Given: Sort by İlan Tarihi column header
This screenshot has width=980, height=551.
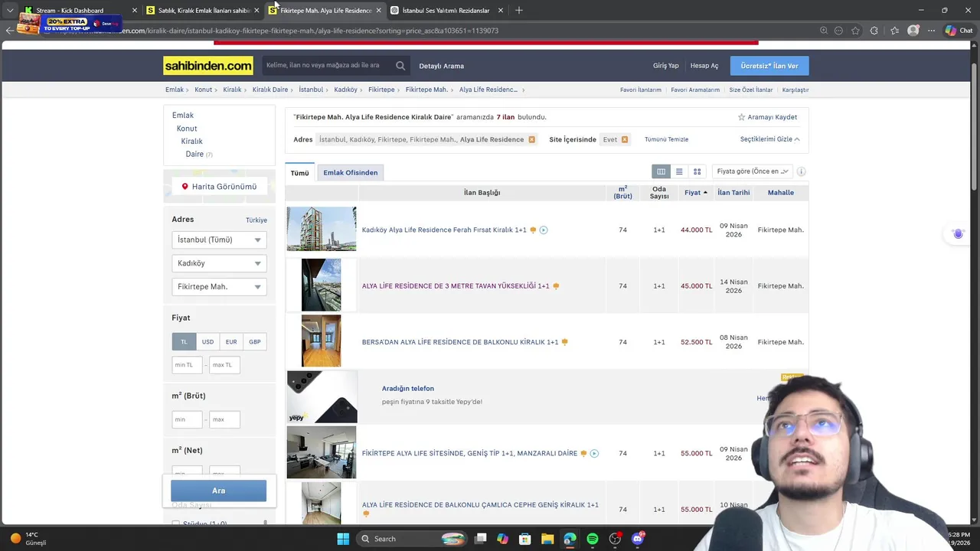Looking at the screenshot, I should click(x=733, y=193).
